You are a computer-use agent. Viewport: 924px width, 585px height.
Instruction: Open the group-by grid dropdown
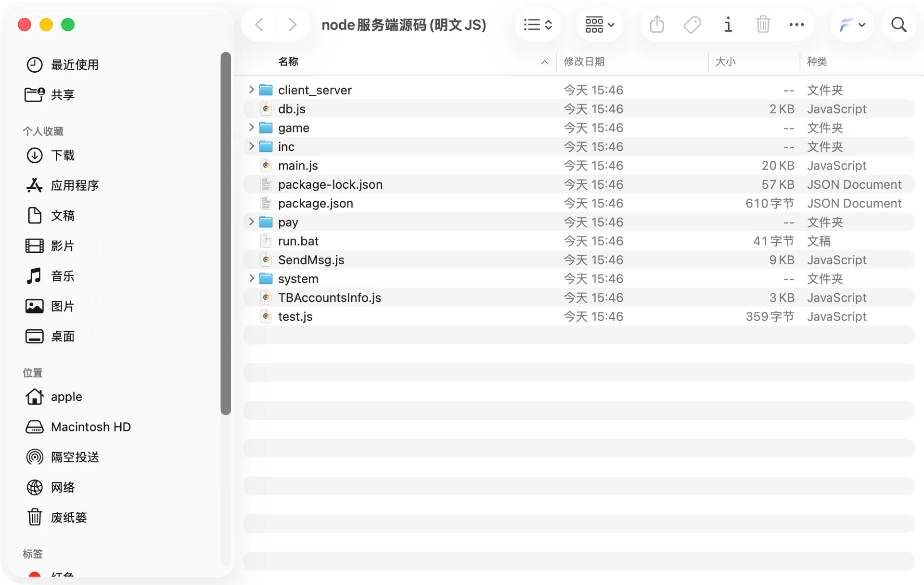tap(600, 25)
